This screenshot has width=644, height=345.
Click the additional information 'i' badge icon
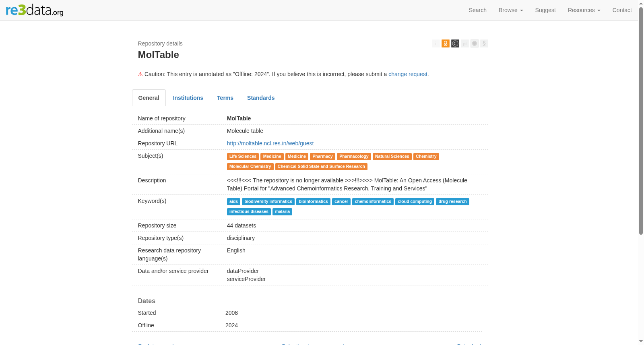tap(436, 43)
